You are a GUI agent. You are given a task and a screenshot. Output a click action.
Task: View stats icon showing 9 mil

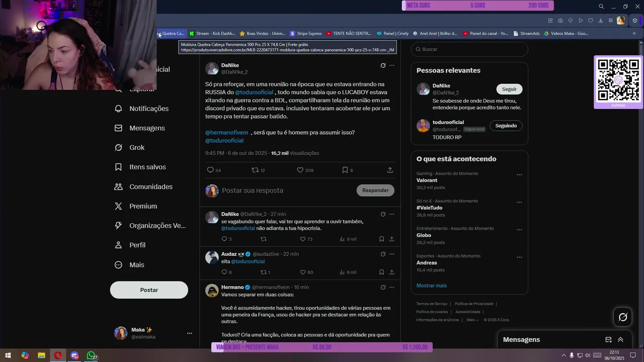coord(348,239)
